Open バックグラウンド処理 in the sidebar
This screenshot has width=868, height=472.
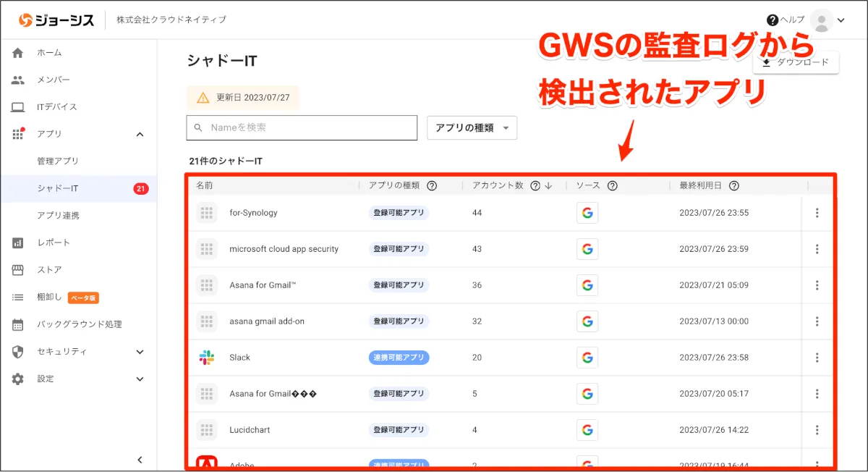[x=78, y=324]
